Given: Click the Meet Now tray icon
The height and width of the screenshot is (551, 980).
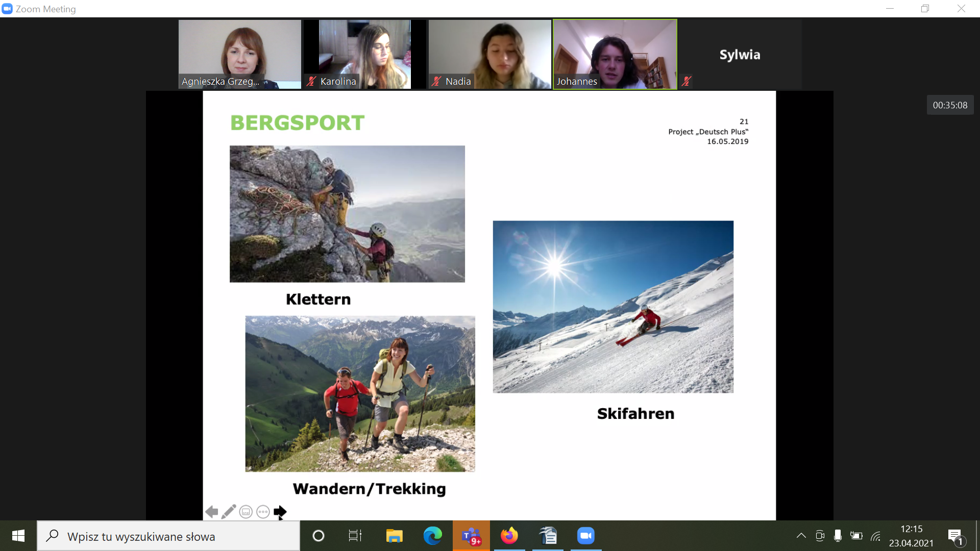Looking at the screenshot, I should point(820,536).
